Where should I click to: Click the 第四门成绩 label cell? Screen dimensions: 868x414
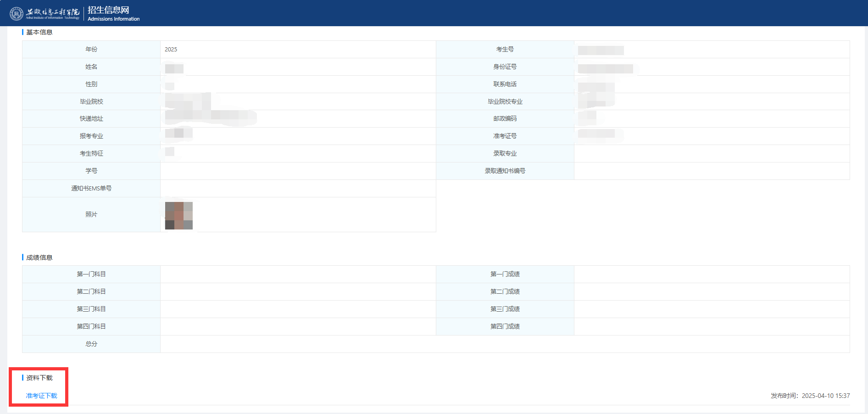(505, 327)
